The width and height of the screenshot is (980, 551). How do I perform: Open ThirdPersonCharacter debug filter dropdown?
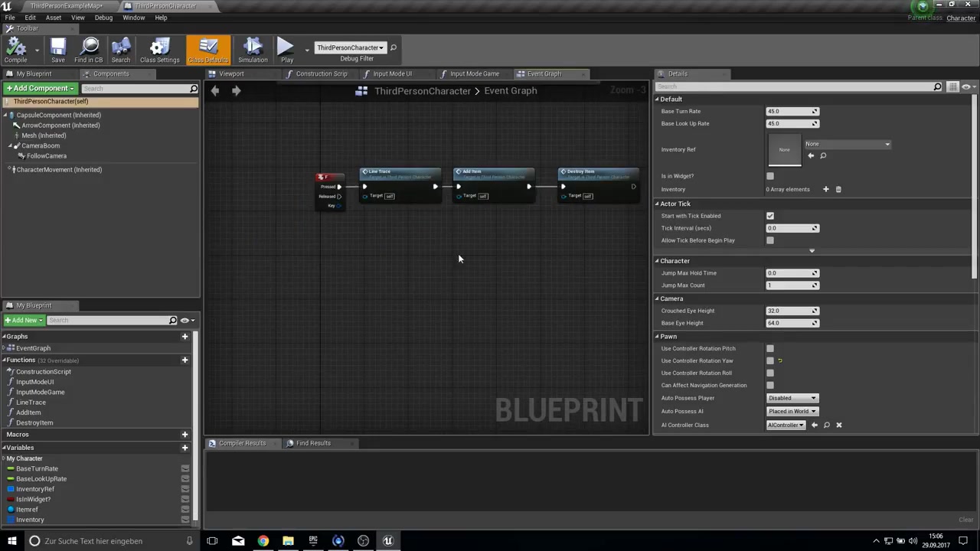pos(350,47)
